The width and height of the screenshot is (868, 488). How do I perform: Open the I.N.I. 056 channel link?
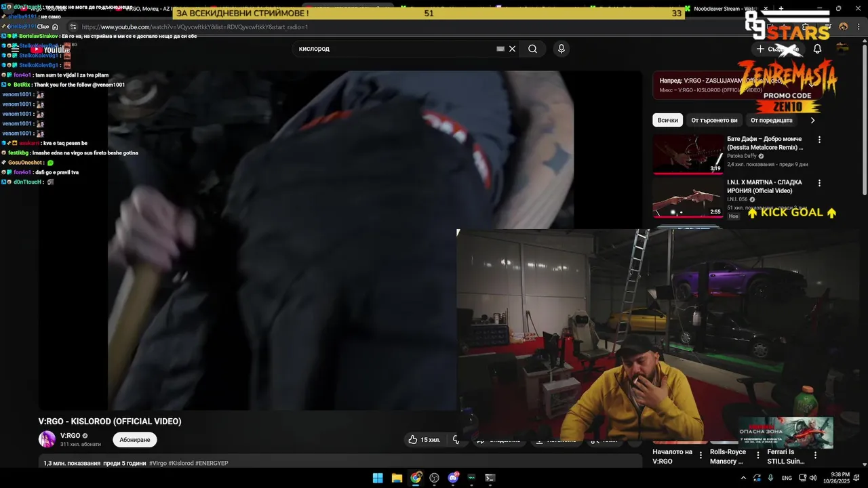tap(737, 199)
